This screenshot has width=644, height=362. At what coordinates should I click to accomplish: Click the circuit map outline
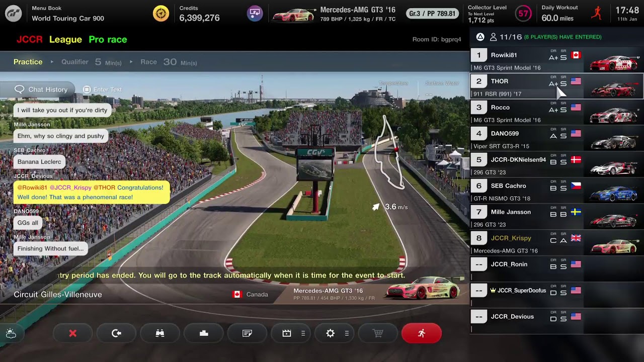pos(390,152)
